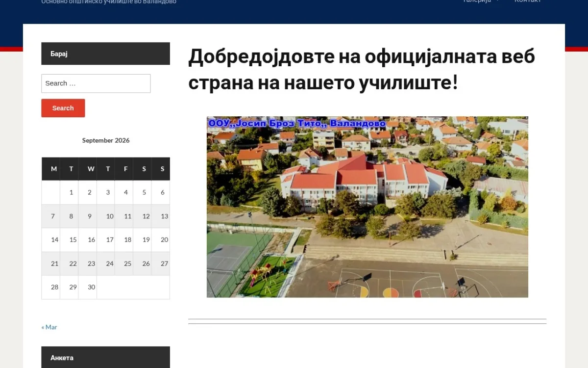Select calendar day 3

(x=106, y=192)
